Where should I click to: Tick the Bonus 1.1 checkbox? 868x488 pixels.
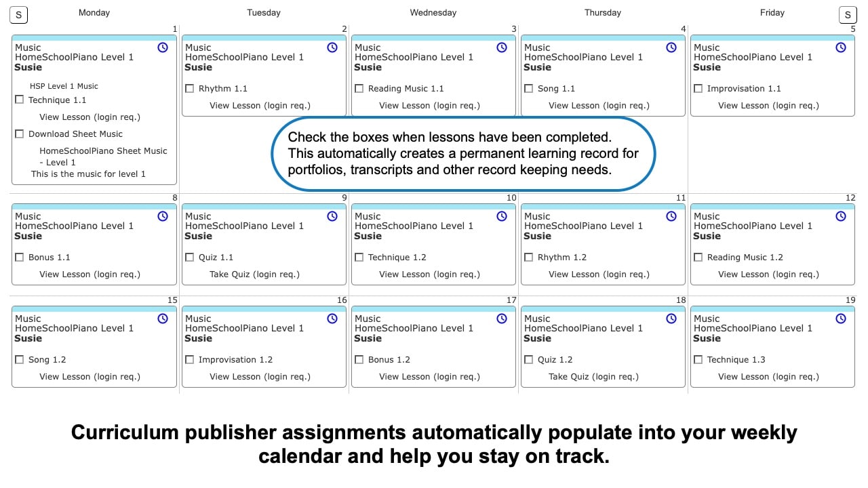(x=20, y=257)
